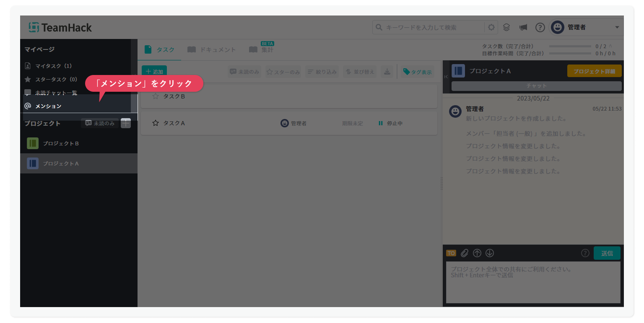Viewport: 644px width, 323px height.
Task: Click the プロジェクト詳細 button
Action: click(x=594, y=71)
